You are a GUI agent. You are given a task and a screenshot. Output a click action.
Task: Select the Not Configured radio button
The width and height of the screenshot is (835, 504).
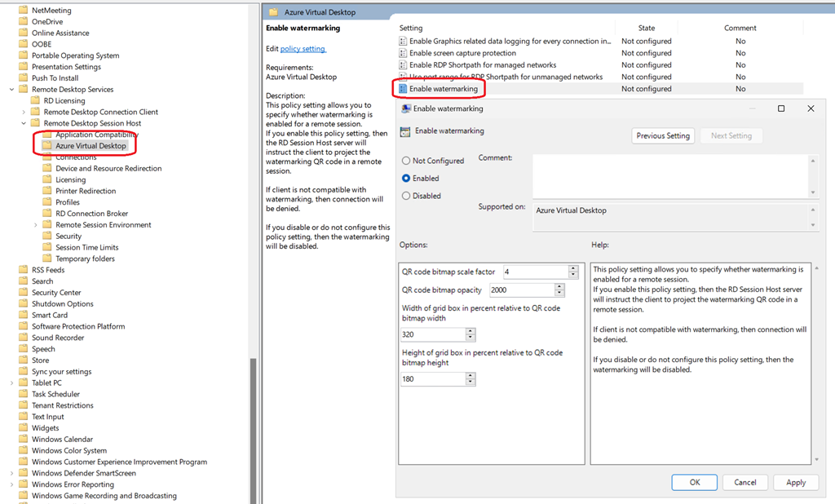click(x=406, y=161)
